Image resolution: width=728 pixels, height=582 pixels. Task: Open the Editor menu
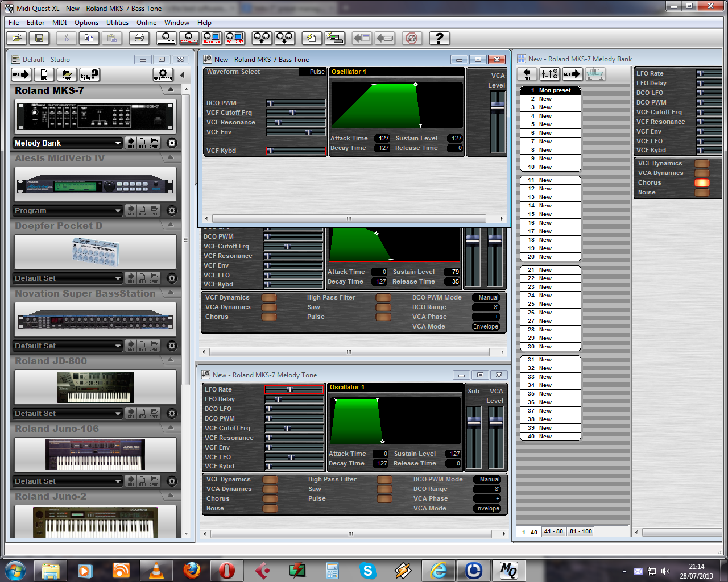click(x=35, y=23)
